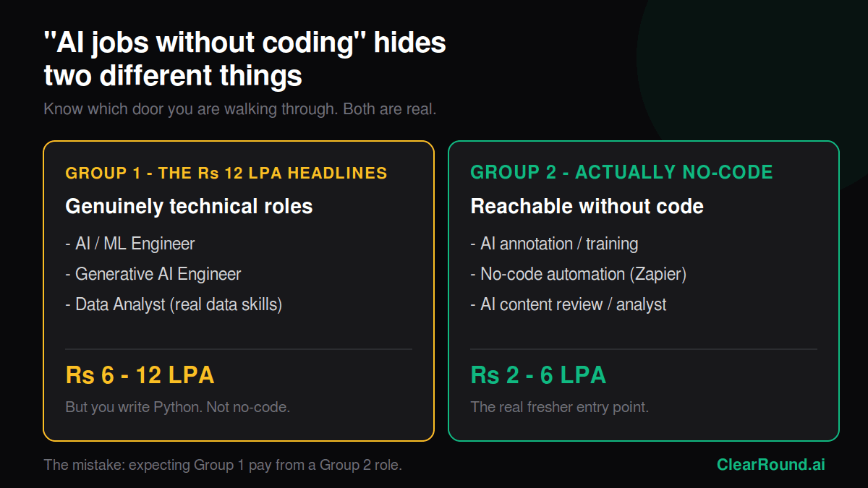The image size is (868, 488).
Task: Click the note "But you write Python. Not no-code."
Action: tap(177, 407)
